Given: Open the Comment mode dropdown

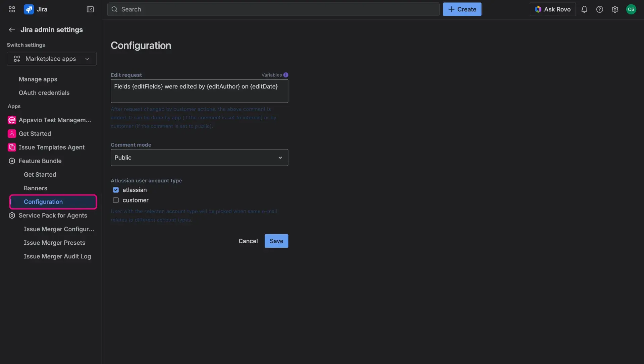Looking at the screenshot, I should point(199,157).
